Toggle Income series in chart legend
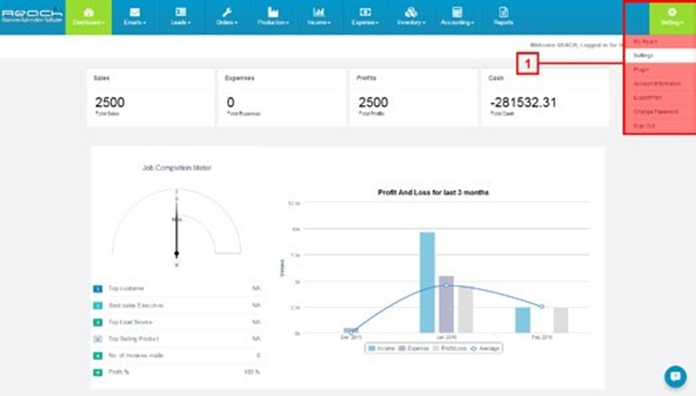 click(x=382, y=348)
